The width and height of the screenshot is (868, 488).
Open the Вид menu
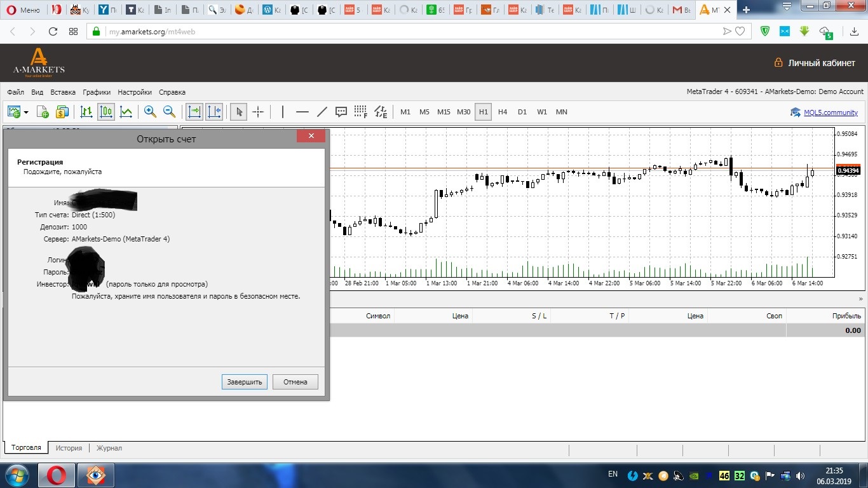pos(37,91)
